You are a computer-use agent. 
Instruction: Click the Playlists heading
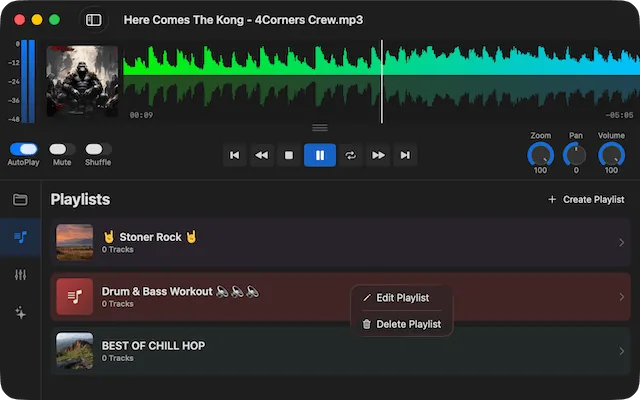click(x=80, y=199)
